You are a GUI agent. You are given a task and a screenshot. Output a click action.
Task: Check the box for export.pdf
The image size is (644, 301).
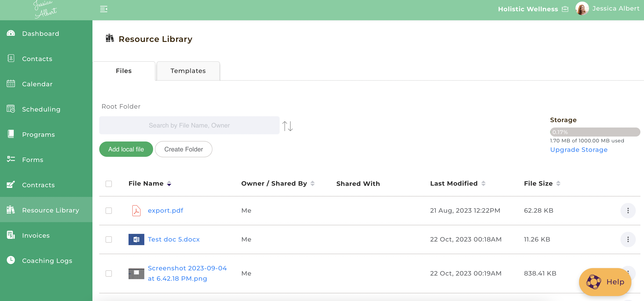(x=109, y=211)
